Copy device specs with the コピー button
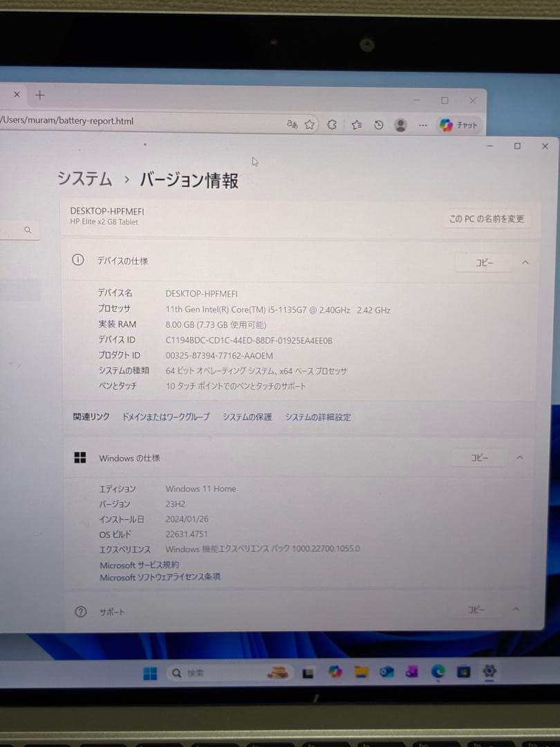 click(x=483, y=263)
